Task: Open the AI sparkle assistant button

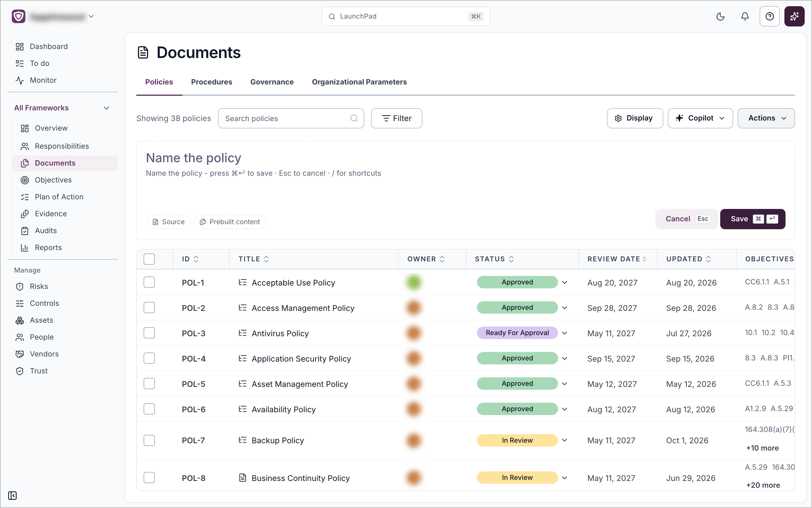Action: [x=794, y=16]
